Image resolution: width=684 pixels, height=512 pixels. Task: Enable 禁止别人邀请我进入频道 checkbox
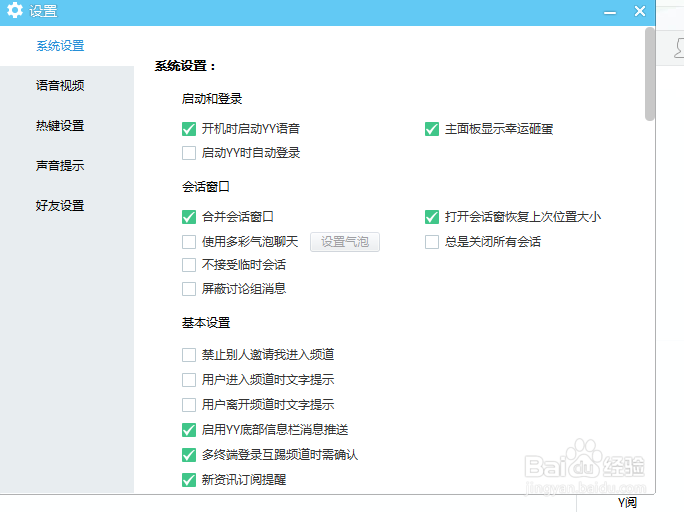pos(189,355)
